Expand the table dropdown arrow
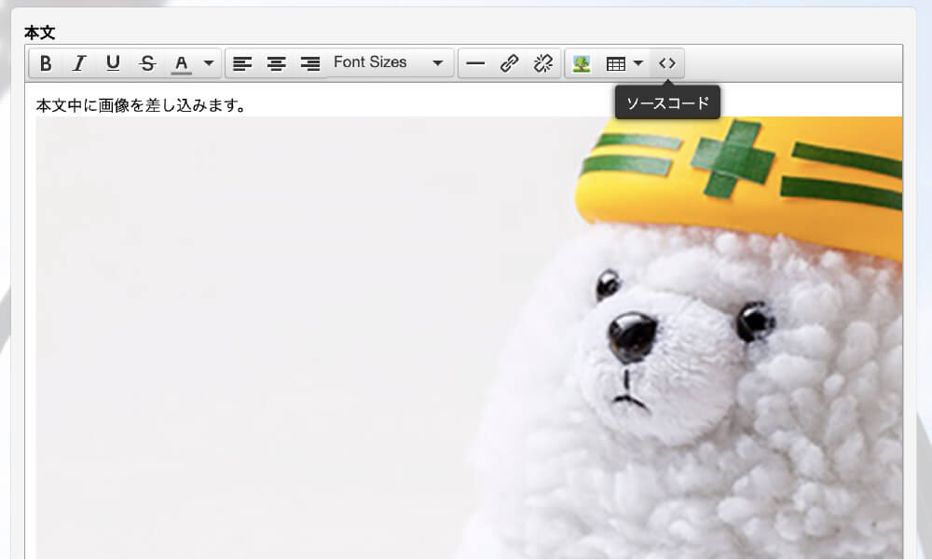 click(638, 63)
